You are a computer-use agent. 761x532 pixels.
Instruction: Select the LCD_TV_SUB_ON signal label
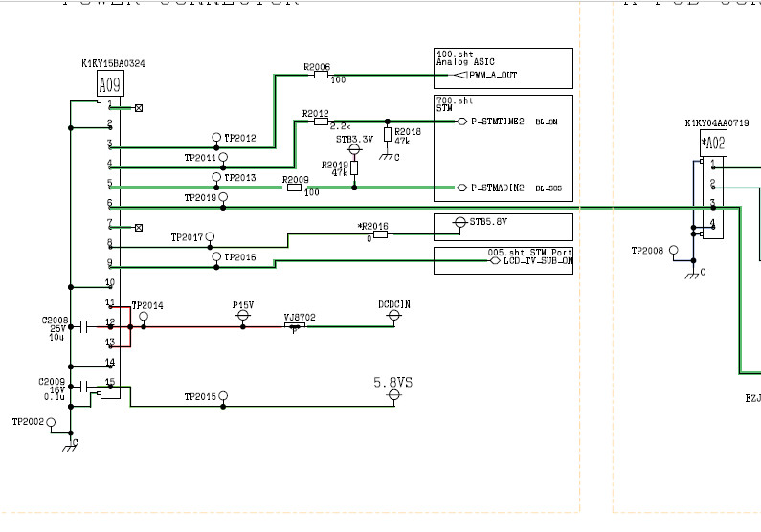pyautogui.click(x=538, y=261)
